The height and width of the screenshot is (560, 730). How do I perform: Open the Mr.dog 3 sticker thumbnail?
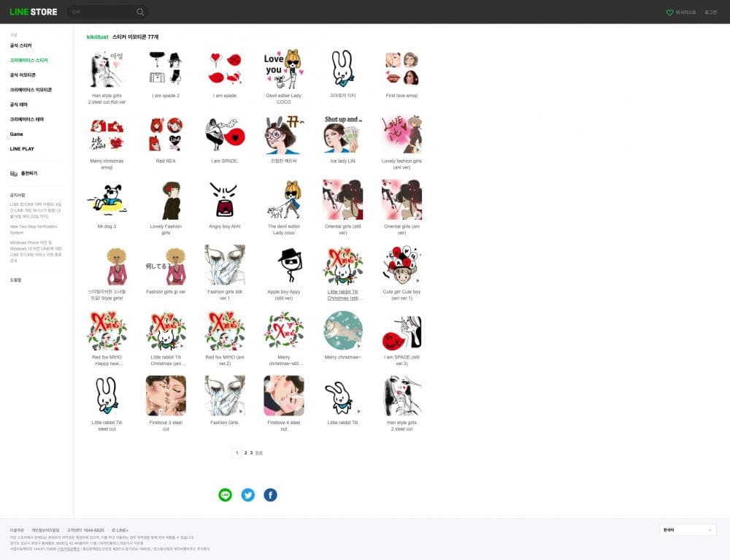point(107,200)
